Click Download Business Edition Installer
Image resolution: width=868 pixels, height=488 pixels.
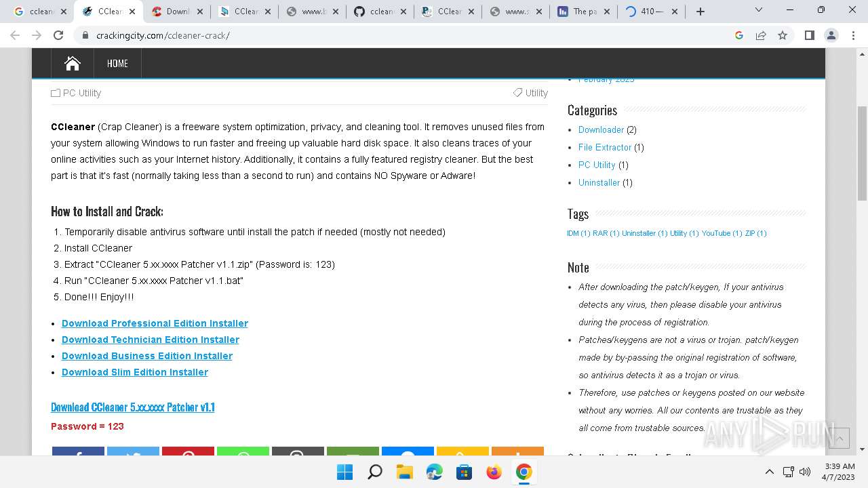coord(147,356)
